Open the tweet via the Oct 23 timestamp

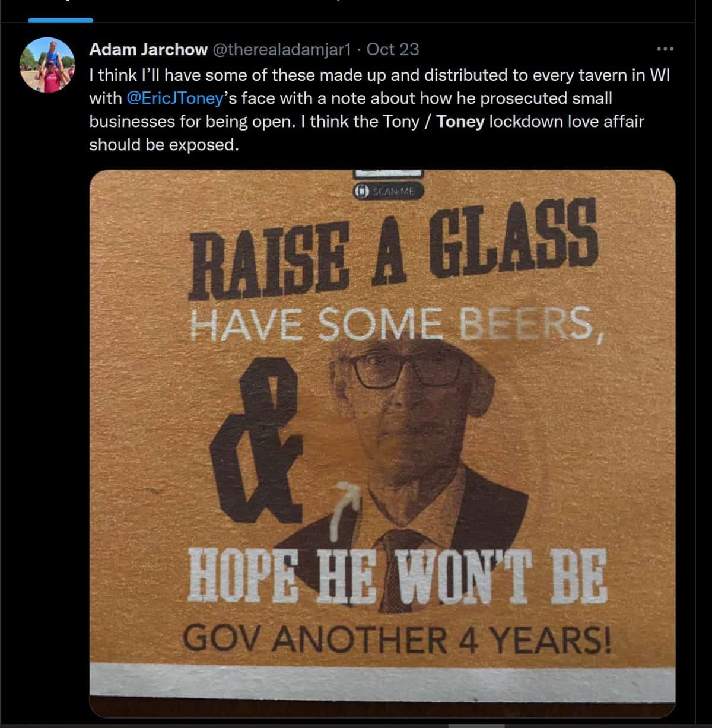tap(393, 49)
